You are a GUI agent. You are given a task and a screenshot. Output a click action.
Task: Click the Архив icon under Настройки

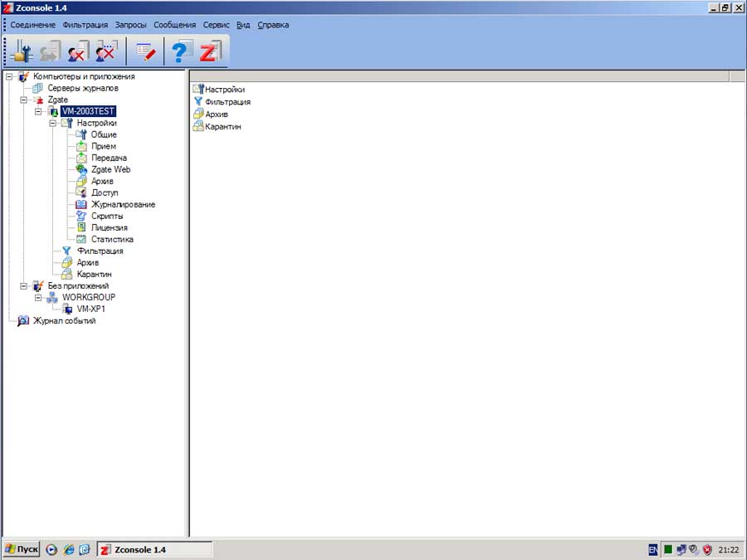pos(81,181)
